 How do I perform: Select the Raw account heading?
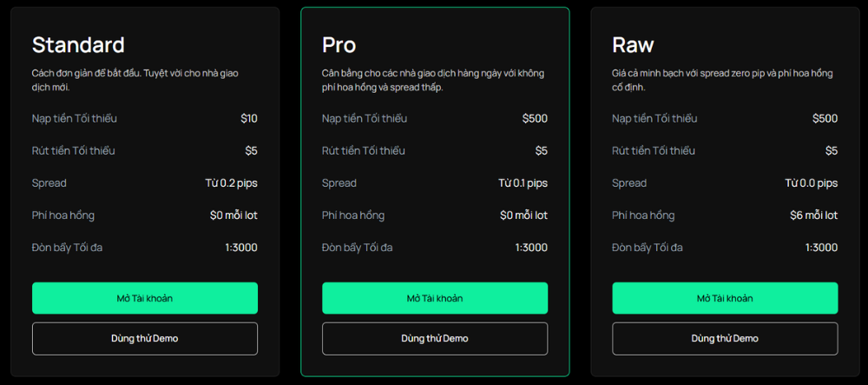(x=633, y=44)
